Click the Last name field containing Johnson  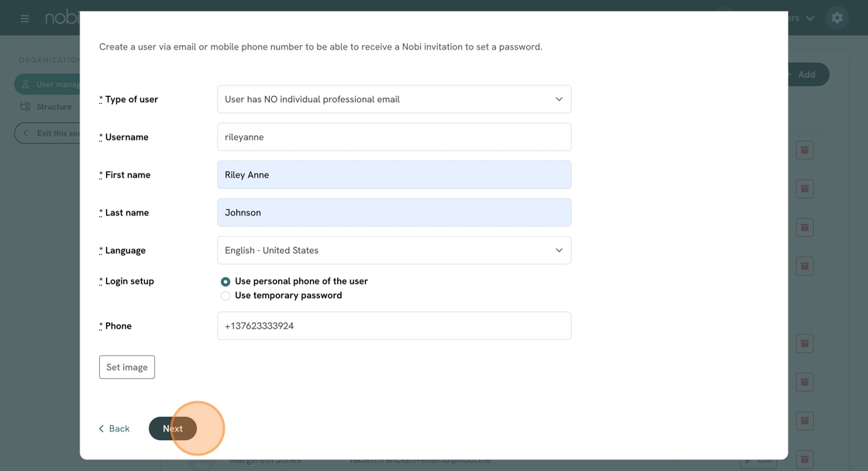(394, 212)
